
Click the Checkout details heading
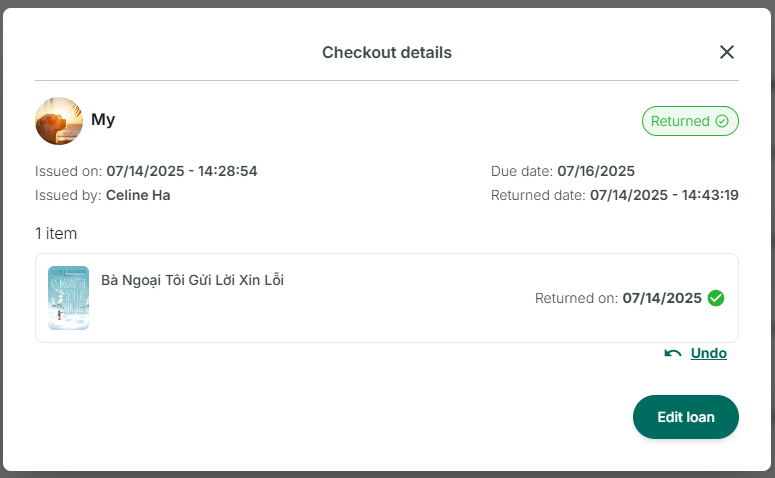[x=387, y=52]
